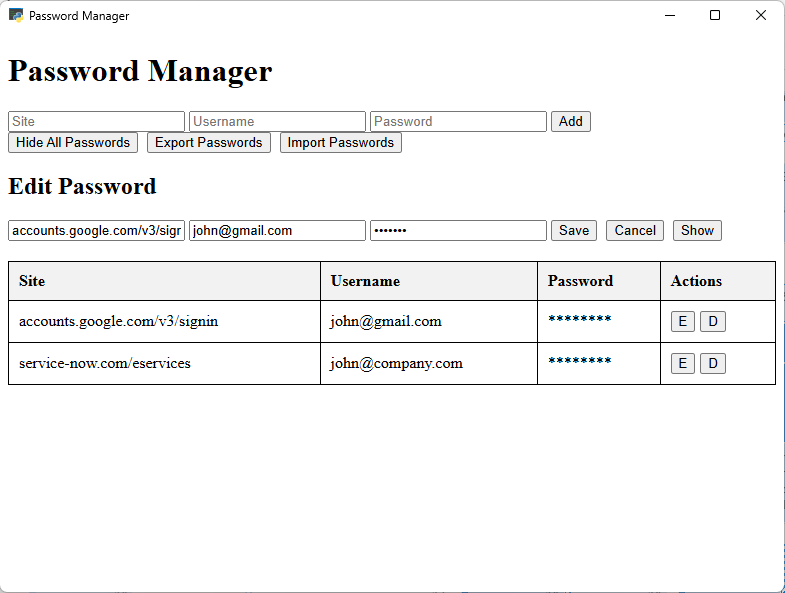Focus the Username placeholder field
The image size is (785, 593).
(x=277, y=121)
